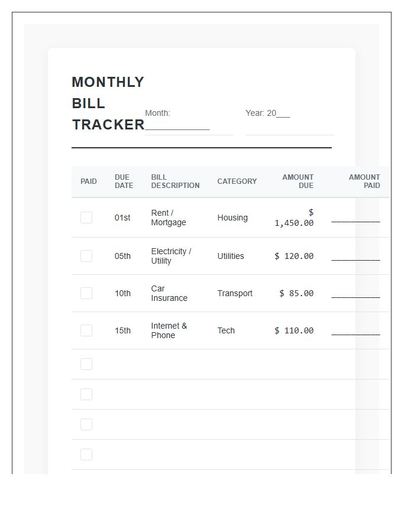
Task: Click the $ 85.00 amount due
Action: click(x=296, y=293)
